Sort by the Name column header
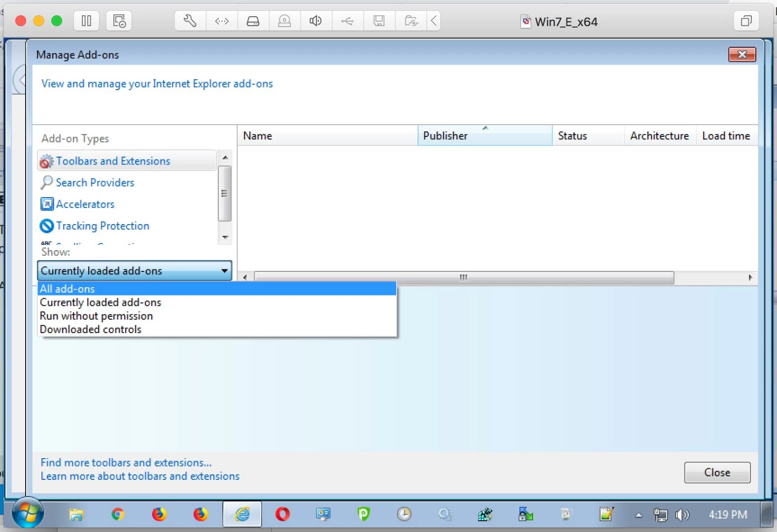Viewport: 777px width, 532px height. (x=328, y=135)
